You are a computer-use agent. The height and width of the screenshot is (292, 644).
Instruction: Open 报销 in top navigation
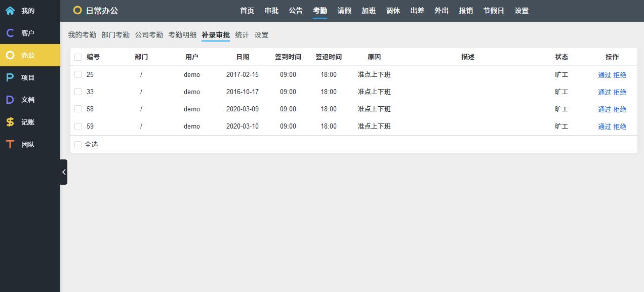tap(466, 11)
